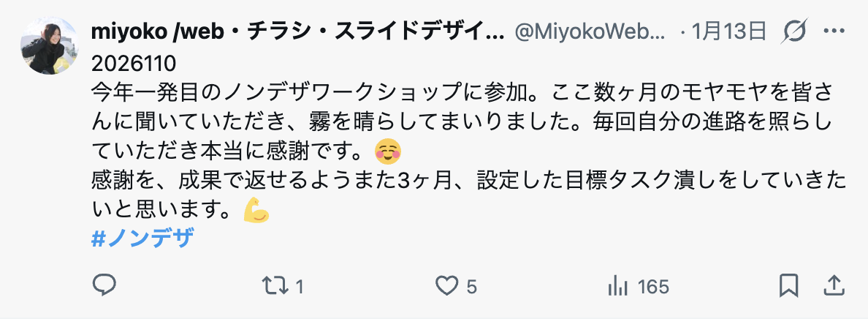Open the post via the 1月13日 timestamp
The image size is (868, 319).
point(728,31)
